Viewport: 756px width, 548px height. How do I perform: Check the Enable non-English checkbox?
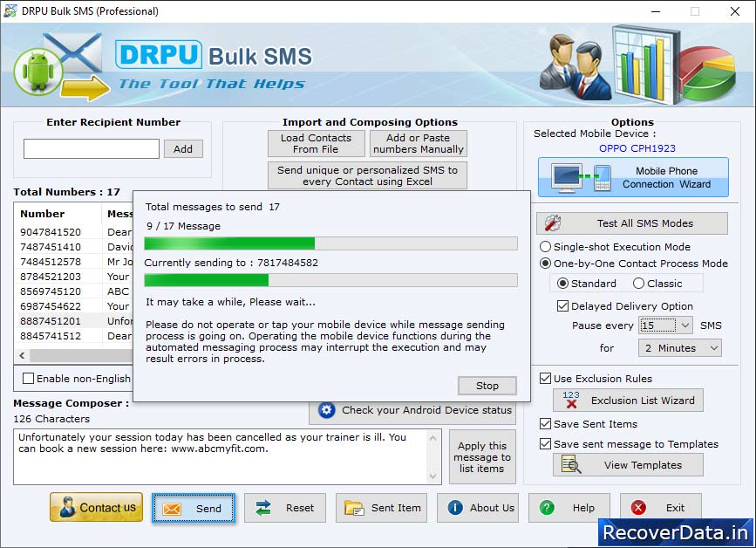pos(29,378)
